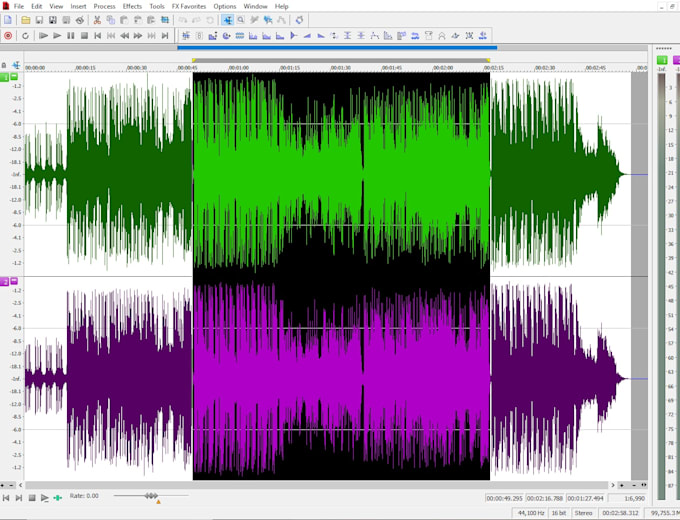The image size is (680, 520).
Task: Click the horizontal-bars process toolbar icon
Action: pos(239,36)
